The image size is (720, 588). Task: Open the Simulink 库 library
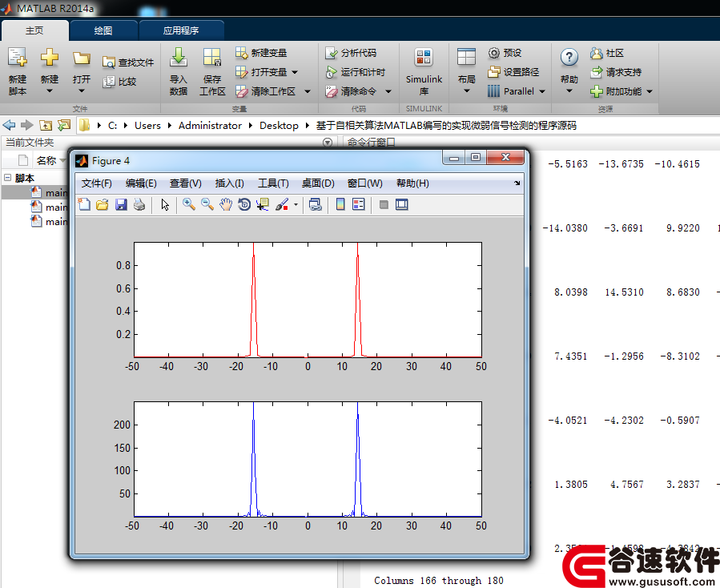(424, 71)
